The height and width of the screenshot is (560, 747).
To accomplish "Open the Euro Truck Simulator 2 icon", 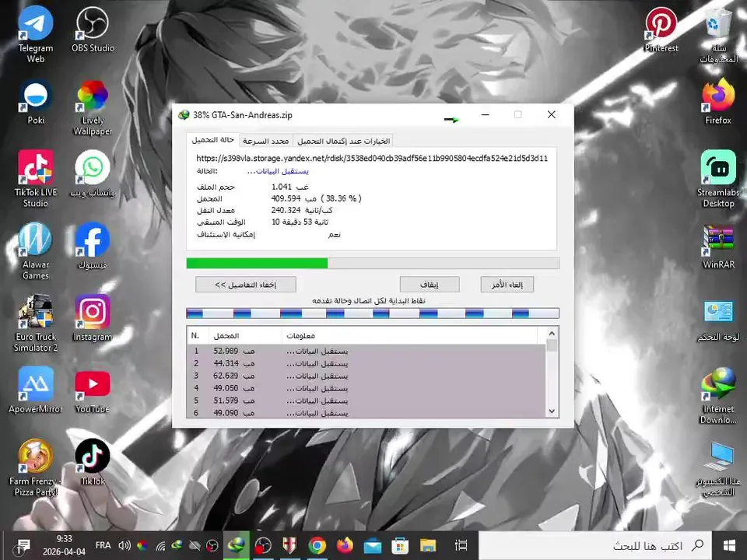I will pos(35,324).
